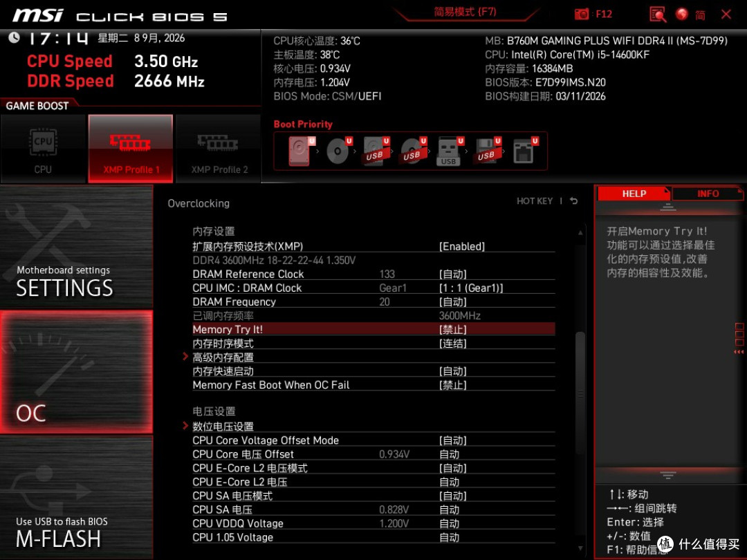Click the scroll-down arrow of settings list
The width and height of the screenshot is (747, 560).
(580, 548)
